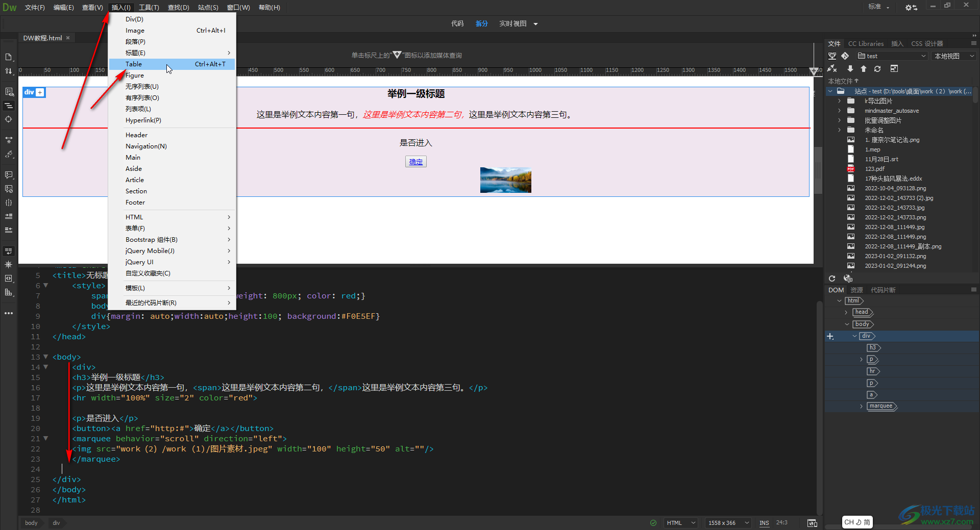
Task: Click the landscape image in live preview
Action: pos(506,180)
